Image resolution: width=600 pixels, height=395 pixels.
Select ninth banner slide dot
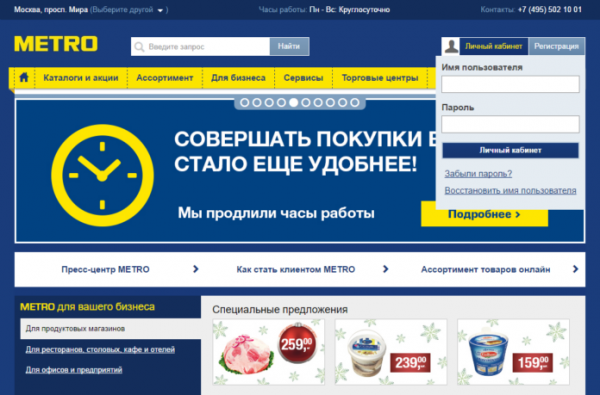tap(342, 103)
